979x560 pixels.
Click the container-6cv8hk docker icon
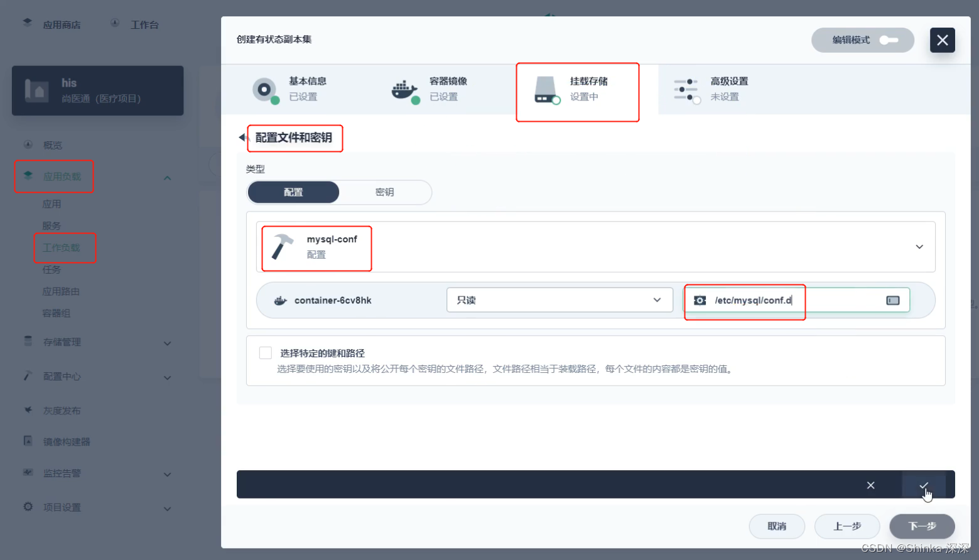pos(281,301)
